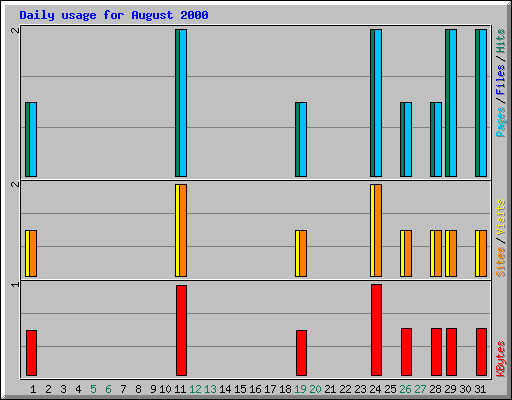Click the orange Sites bar for day 19

[303, 253]
